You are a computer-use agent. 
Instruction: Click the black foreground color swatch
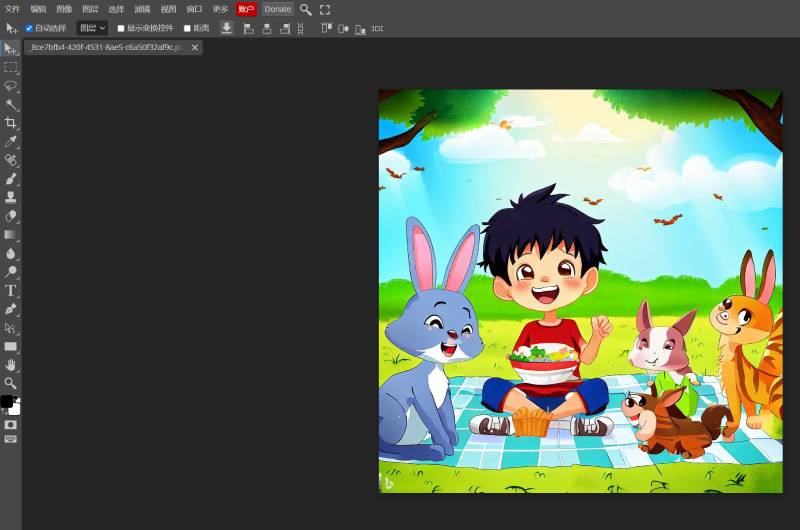coord(7,401)
